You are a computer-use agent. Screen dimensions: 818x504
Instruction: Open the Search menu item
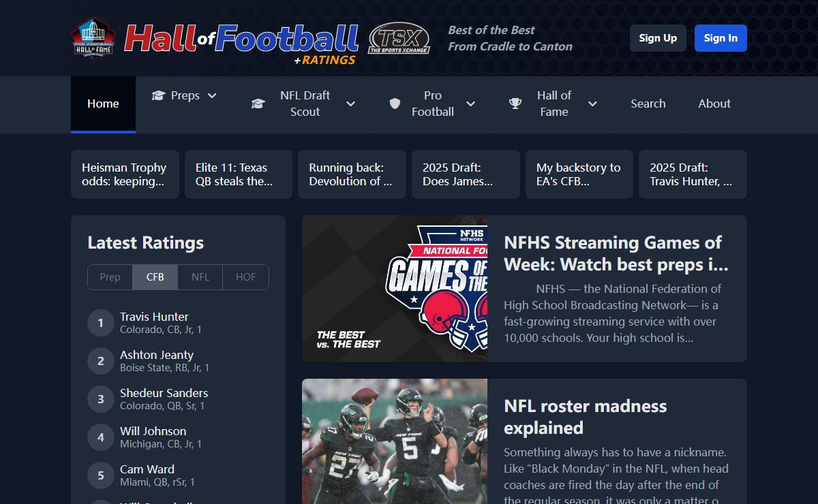click(x=648, y=104)
